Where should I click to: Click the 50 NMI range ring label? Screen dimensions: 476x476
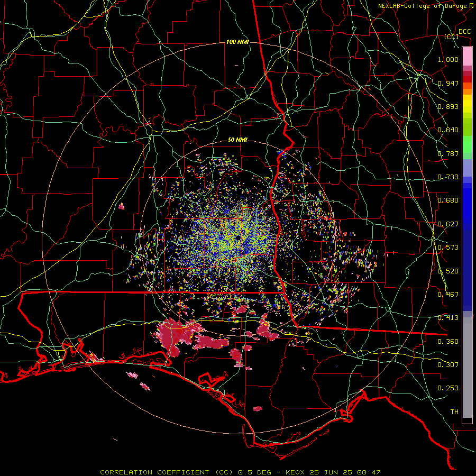point(237,140)
